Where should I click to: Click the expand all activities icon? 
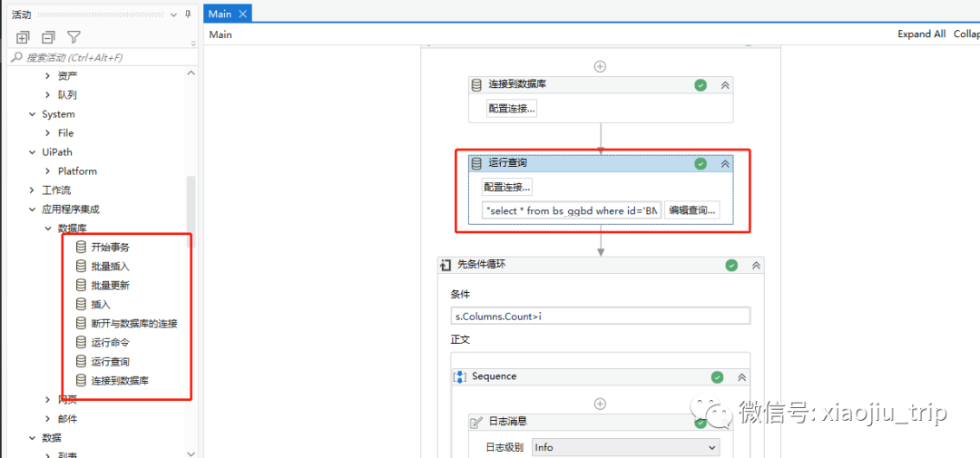[23, 37]
